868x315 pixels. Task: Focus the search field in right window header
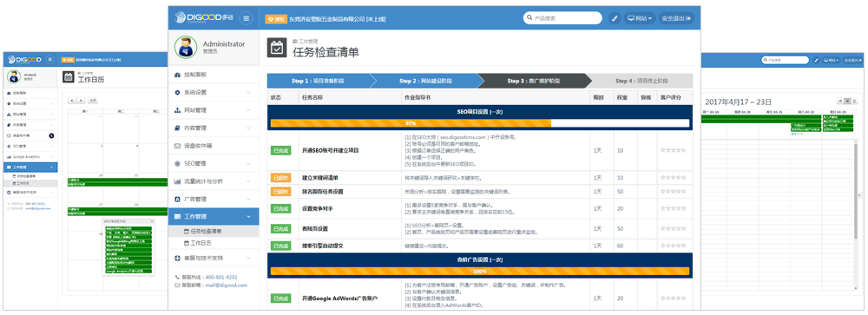tap(786, 59)
